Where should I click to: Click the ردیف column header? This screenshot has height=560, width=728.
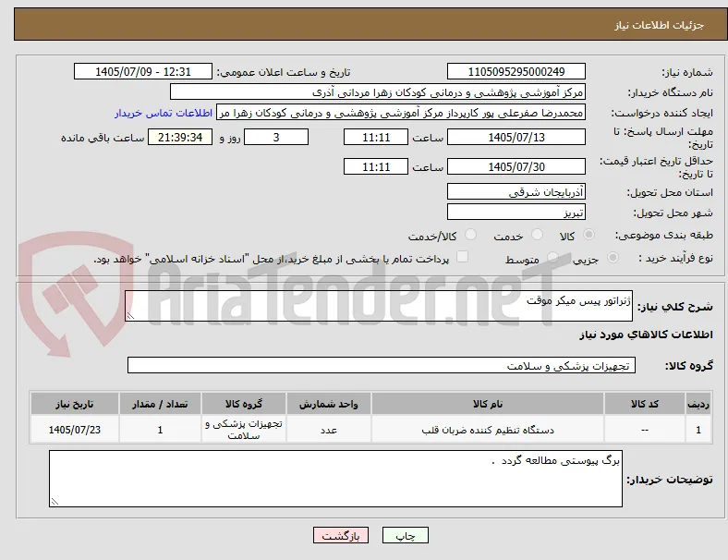click(x=698, y=404)
